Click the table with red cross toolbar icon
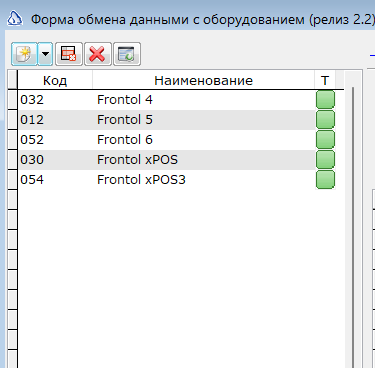 (69, 54)
